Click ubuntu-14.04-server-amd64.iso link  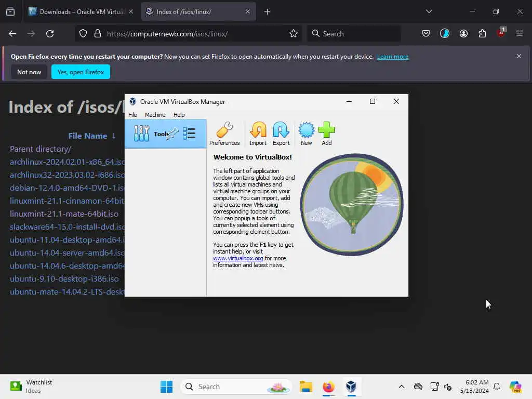(x=67, y=253)
